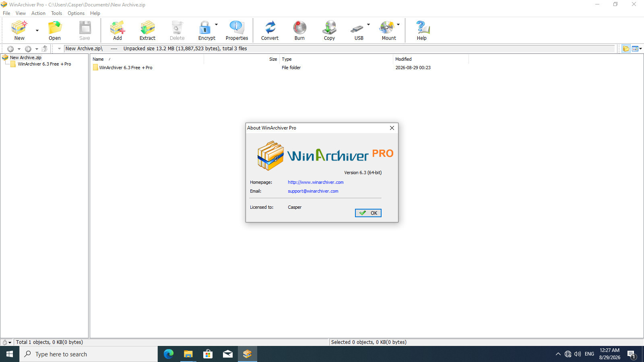Image resolution: width=644 pixels, height=362 pixels.
Task: Click the File folder type cell
Action: 291,68
